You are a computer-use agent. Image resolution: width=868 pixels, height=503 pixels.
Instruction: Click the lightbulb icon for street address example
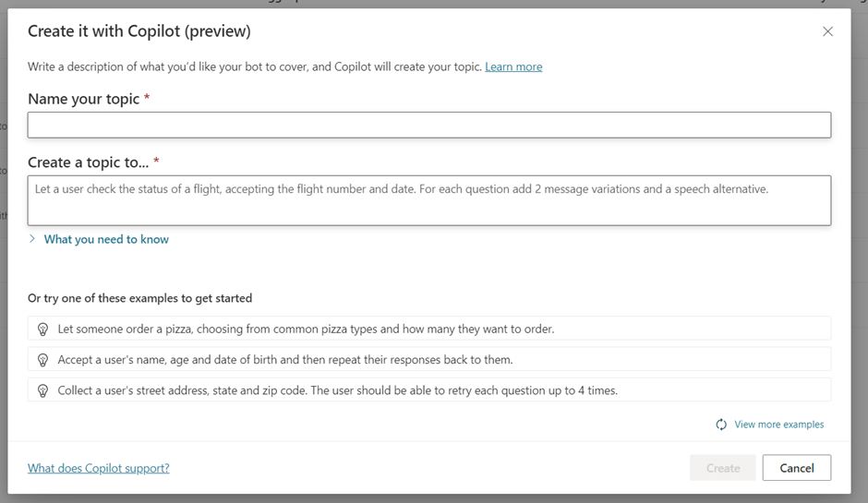42,390
